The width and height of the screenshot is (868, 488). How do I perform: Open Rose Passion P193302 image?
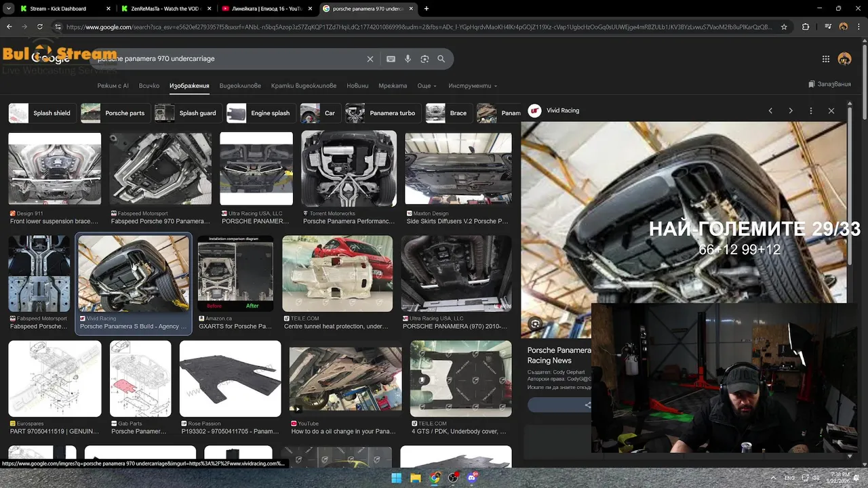click(x=230, y=379)
